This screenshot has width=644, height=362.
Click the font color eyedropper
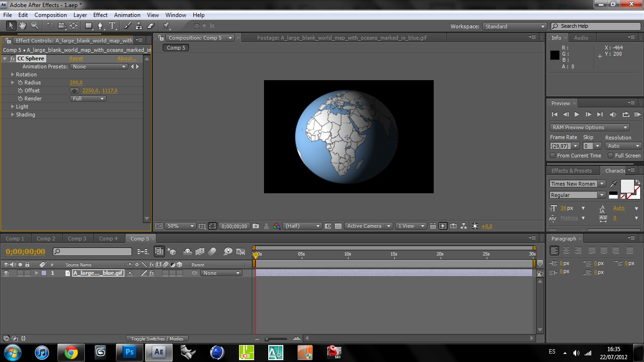pyautogui.click(x=613, y=184)
